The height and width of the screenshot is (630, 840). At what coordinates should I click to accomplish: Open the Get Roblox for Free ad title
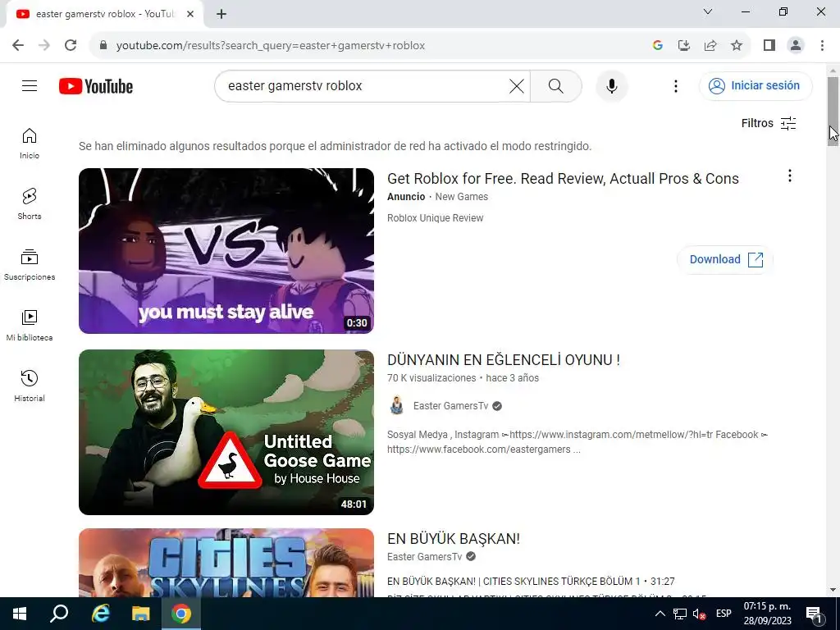[x=563, y=178]
